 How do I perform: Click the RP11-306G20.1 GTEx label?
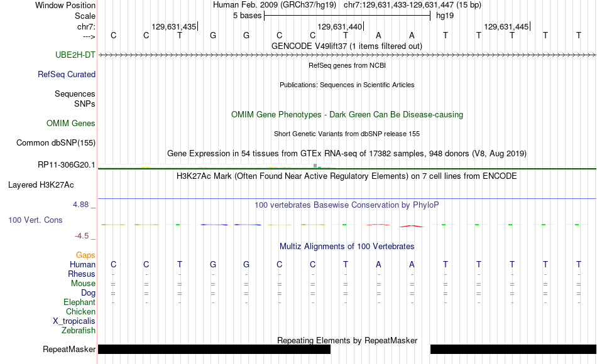click(x=66, y=164)
